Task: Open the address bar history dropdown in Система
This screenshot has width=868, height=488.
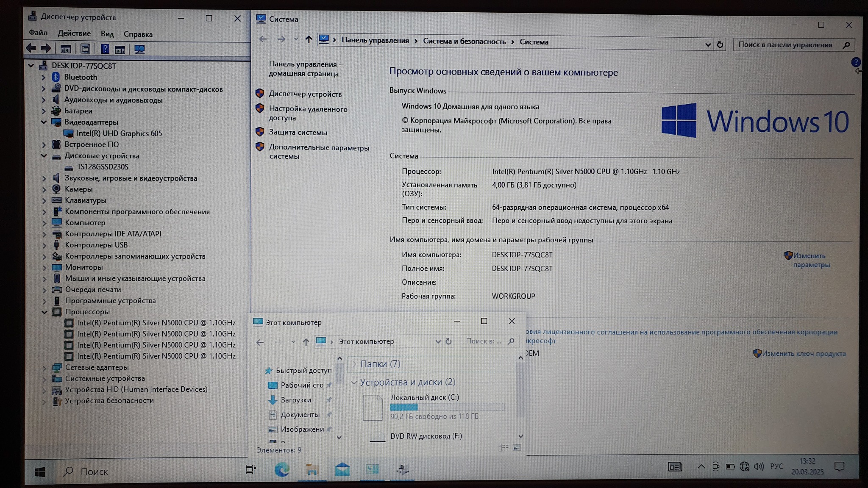Action: tap(707, 44)
